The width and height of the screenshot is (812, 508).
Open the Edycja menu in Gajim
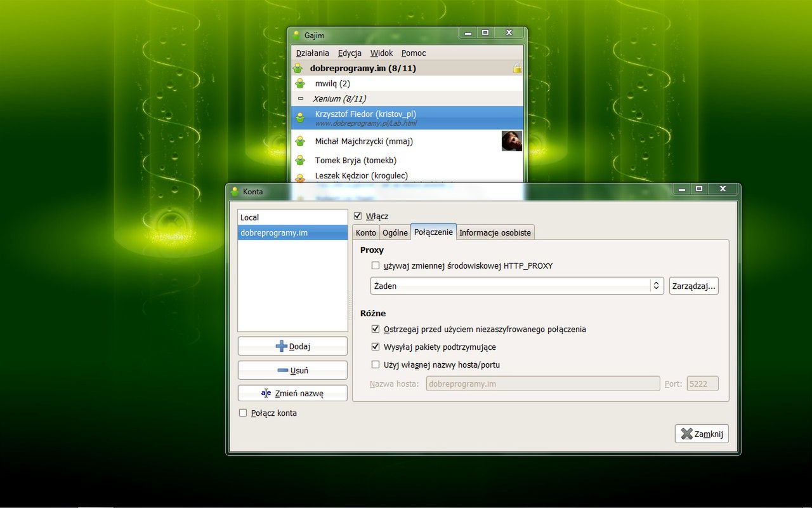[x=350, y=53]
